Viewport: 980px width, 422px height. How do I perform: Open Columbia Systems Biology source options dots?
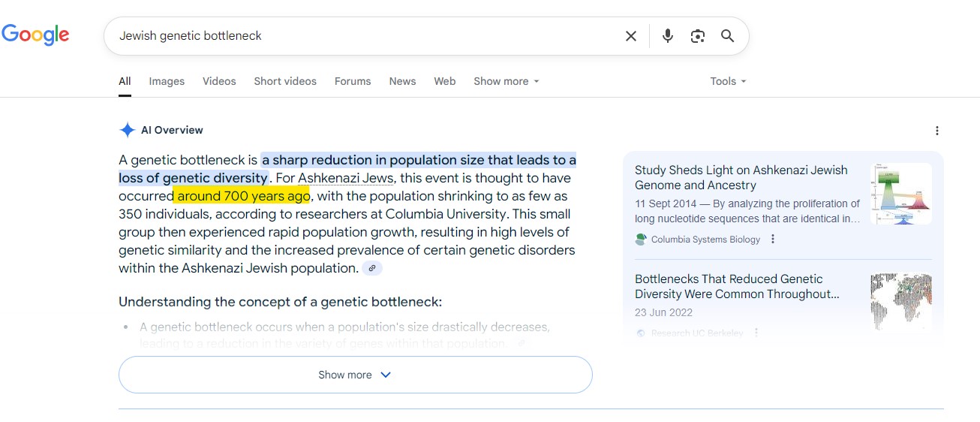pyautogui.click(x=773, y=240)
